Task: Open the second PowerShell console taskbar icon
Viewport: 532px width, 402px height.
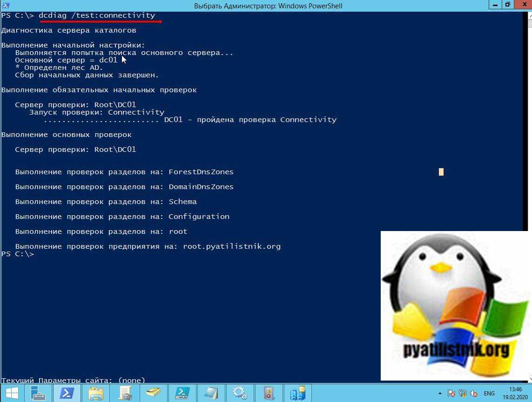Action: pyautogui.click(x=182, y=393)
